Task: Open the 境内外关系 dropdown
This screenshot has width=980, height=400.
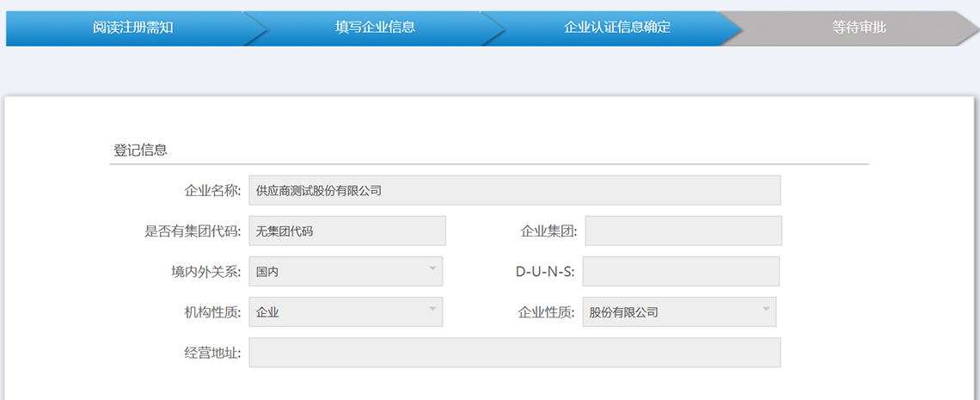Action: 346,271
